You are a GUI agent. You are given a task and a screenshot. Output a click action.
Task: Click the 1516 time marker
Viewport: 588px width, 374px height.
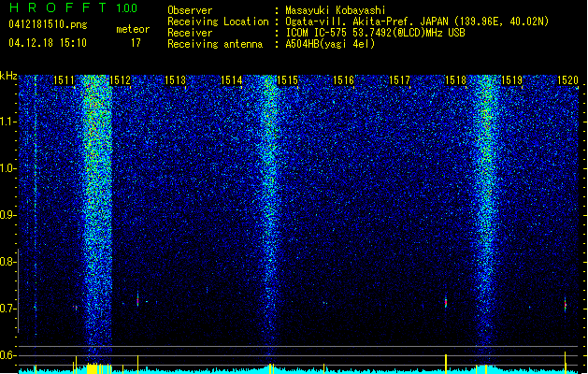[x=343, y=79]
